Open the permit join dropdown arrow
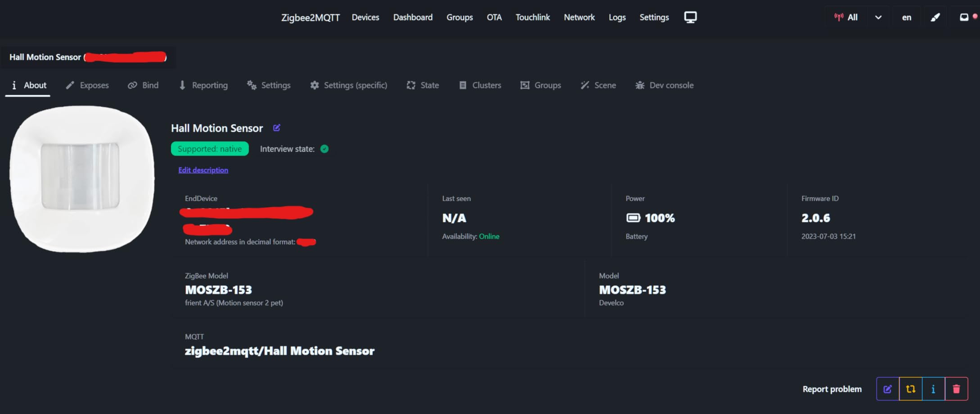This screenshot has height=414, width=980. [x=878, y=18]
